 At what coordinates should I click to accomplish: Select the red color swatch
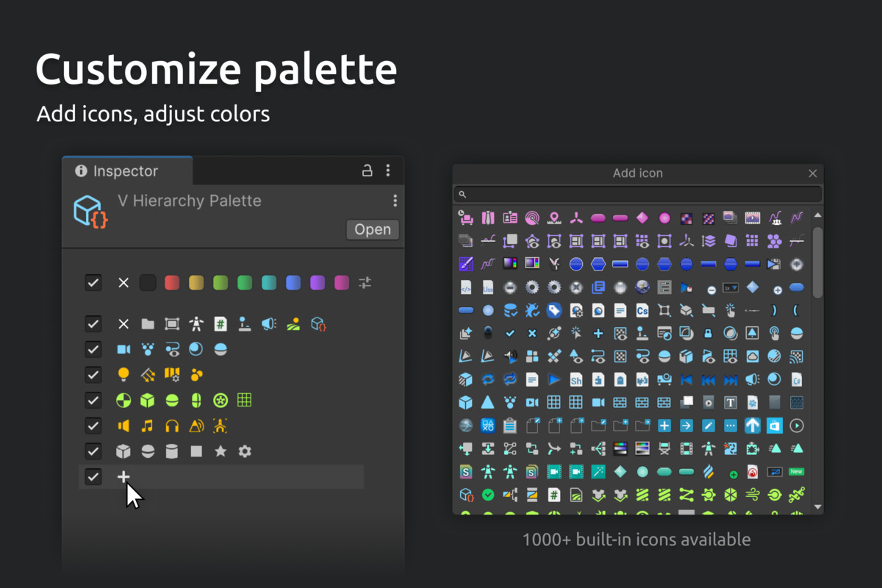click(x=172, y=283)
